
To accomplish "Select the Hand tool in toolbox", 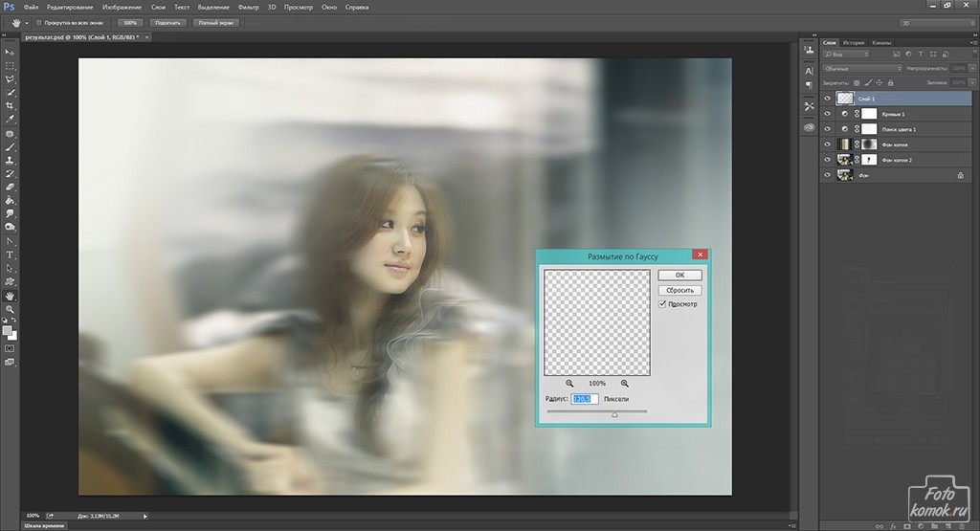I will pos(10,296).
